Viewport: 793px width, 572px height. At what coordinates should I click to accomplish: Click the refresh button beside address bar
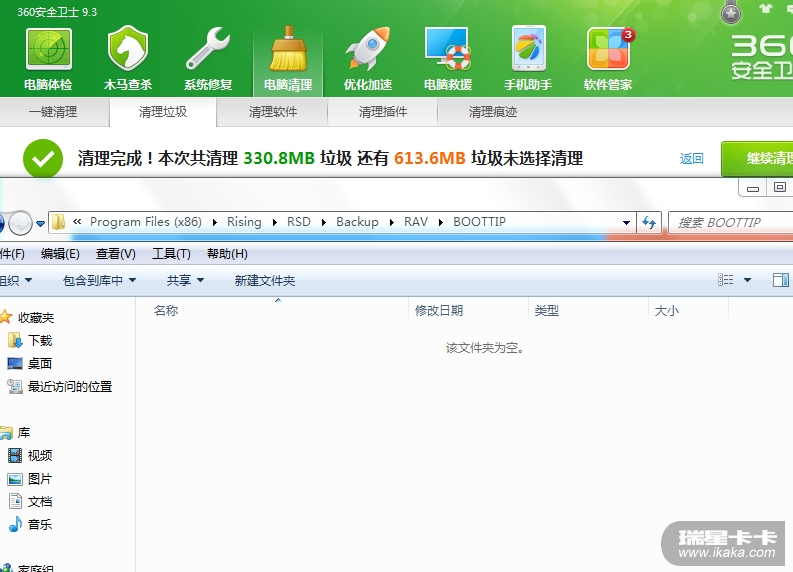coord(649,223)
